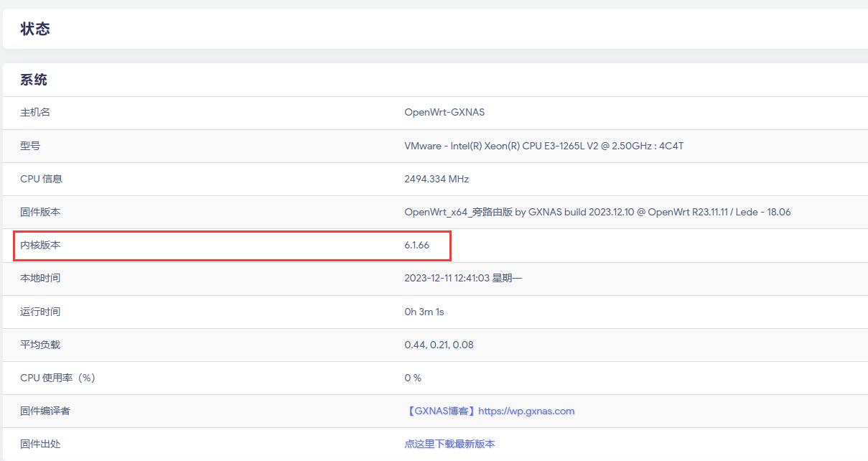The height and width of the screenshot is (461, 868).
Task: Open the GXNAS blog link https://wp.gxnas.com
Action: (x=489, y=411)
